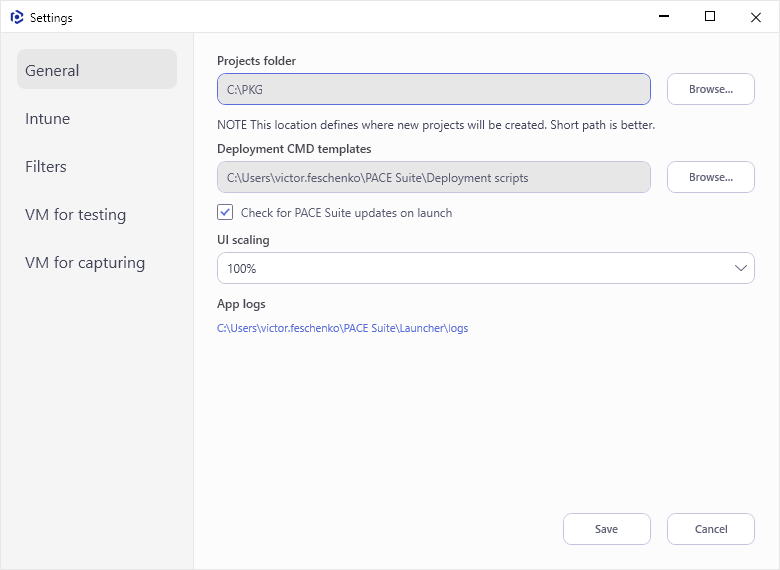The image size is (780, 570).
Task: Toggle Check for PACE Suite updates checkbox
Action: pos(225,212)
